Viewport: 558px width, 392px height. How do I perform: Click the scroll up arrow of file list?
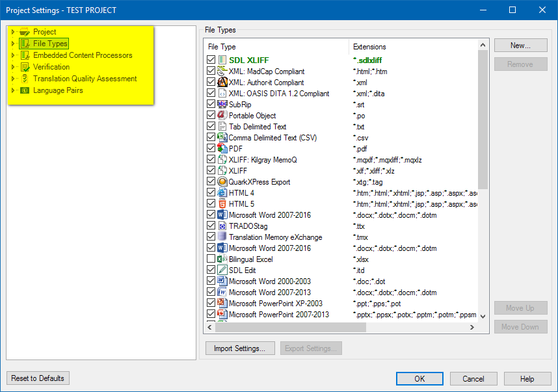tap(483, 45)
